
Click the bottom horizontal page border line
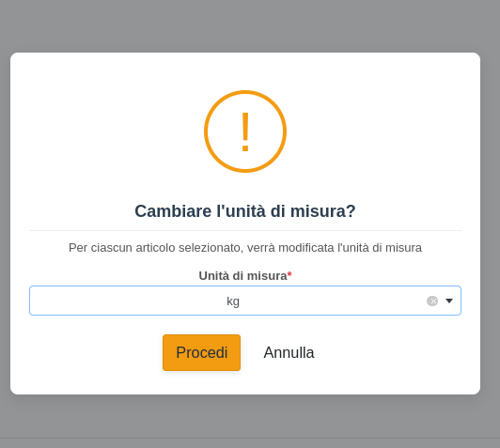(x=250, y=438)
